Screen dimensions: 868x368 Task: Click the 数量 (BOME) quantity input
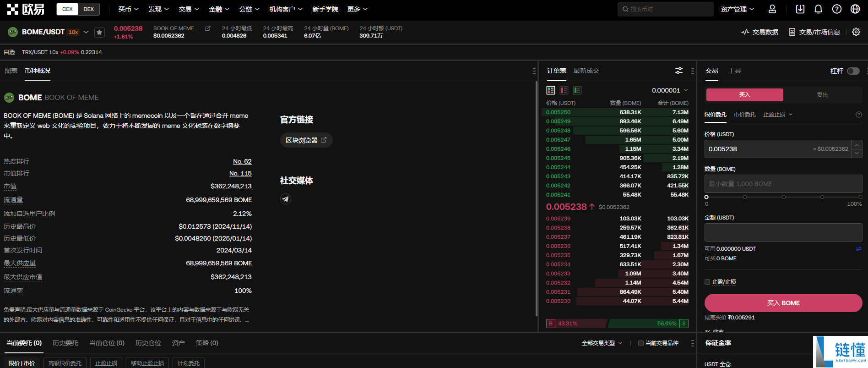[x=783, y=184]
